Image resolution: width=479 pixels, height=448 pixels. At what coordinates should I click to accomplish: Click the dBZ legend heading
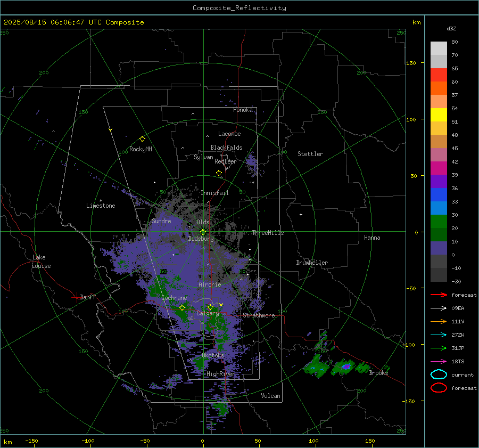(451, 29)
